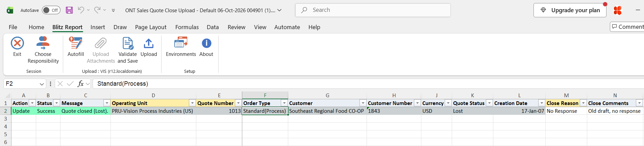Select row 2 header
644x146 pixels.
tap(5, 111)
